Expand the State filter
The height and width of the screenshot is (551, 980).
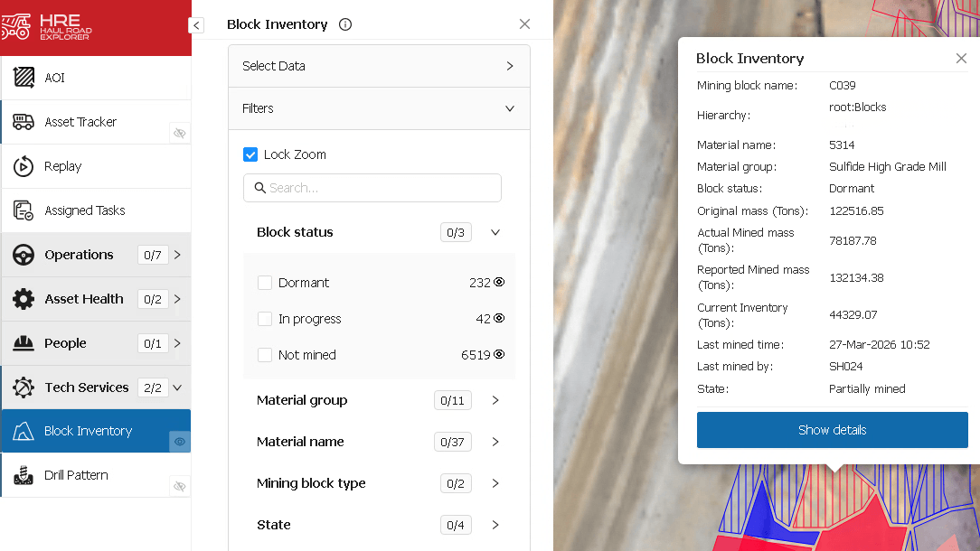pos(495,525)
